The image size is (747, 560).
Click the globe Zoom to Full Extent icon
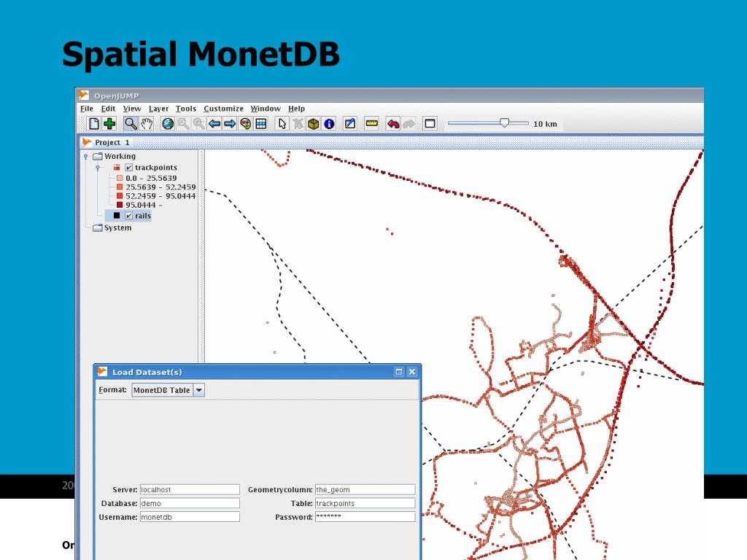click(168, 124)
